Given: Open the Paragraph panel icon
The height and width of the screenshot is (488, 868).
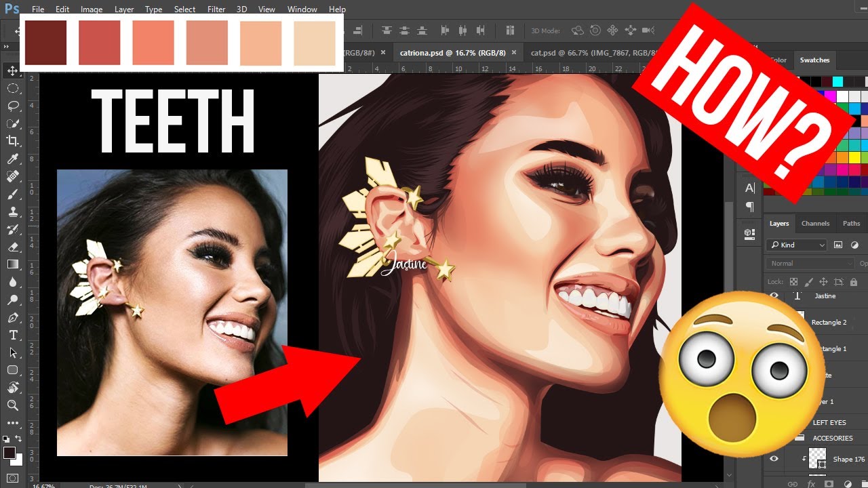Looking at the screenshot, I should [750, 207].
